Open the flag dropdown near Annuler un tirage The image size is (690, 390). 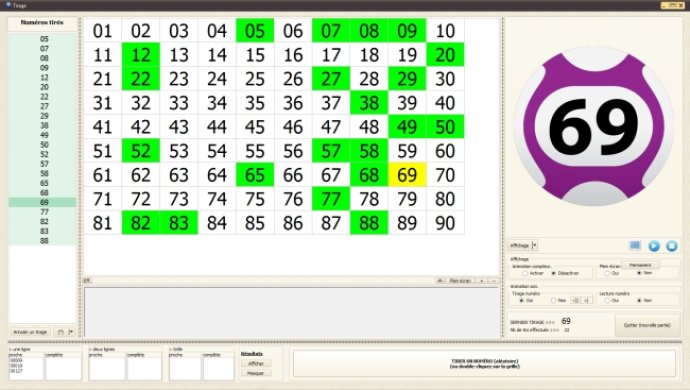point(71,332)
